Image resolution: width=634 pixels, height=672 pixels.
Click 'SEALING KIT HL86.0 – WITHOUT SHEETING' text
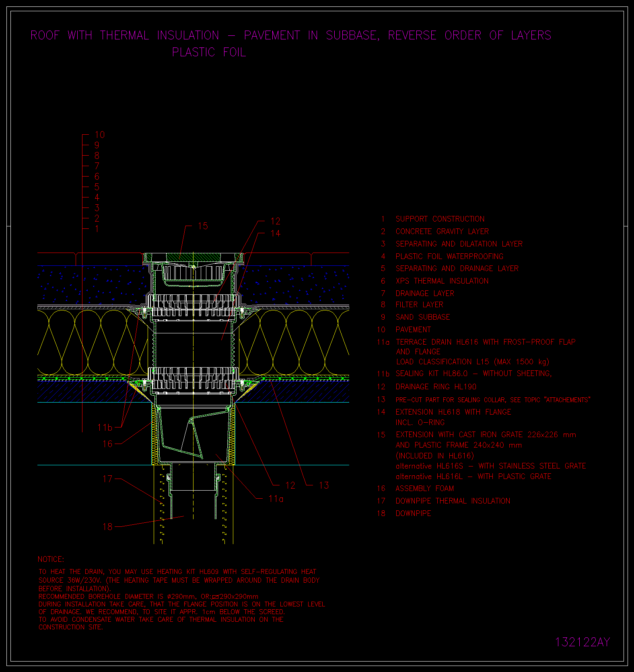point(473,374)
